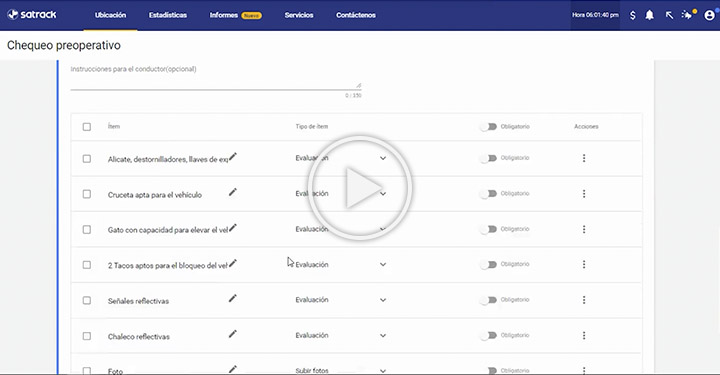Image resolution: width=720 pixels, height=375 pixels.
Task: Click the Satrack logo
Action: point(32,15)
